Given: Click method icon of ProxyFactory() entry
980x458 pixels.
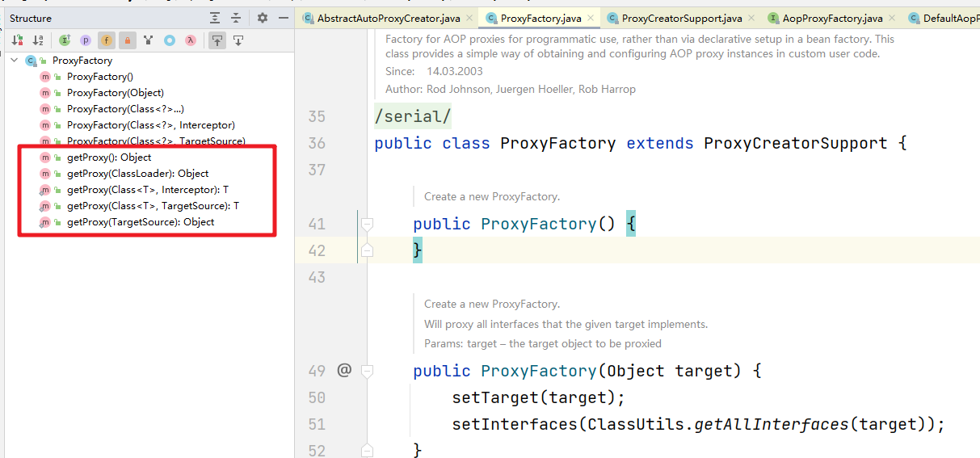Looking at the screenshot, I should pos(45,77).
